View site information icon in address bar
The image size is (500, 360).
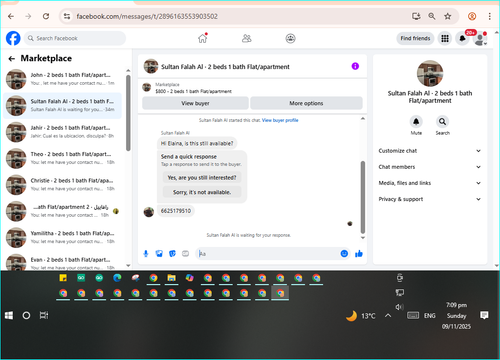pyautogui.click(x=67, y=16)
